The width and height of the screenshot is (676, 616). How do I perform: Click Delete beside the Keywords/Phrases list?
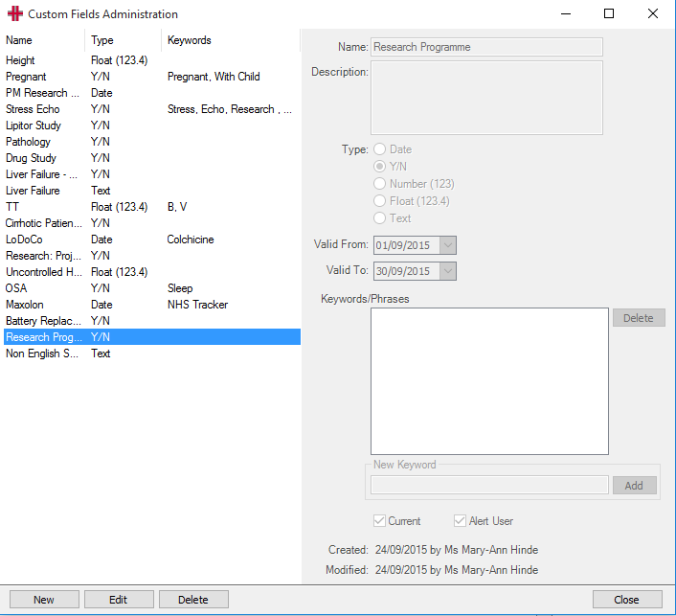point(639,318)
